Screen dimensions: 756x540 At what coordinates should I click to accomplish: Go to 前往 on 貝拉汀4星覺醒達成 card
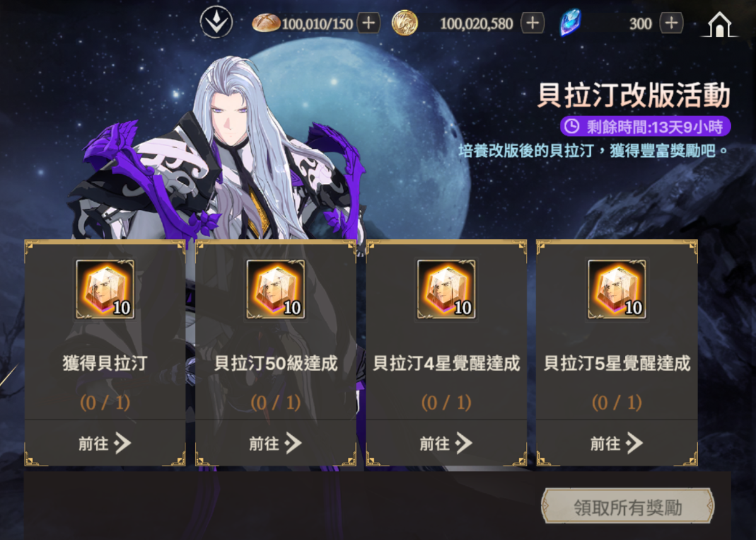tap(446, 443)
